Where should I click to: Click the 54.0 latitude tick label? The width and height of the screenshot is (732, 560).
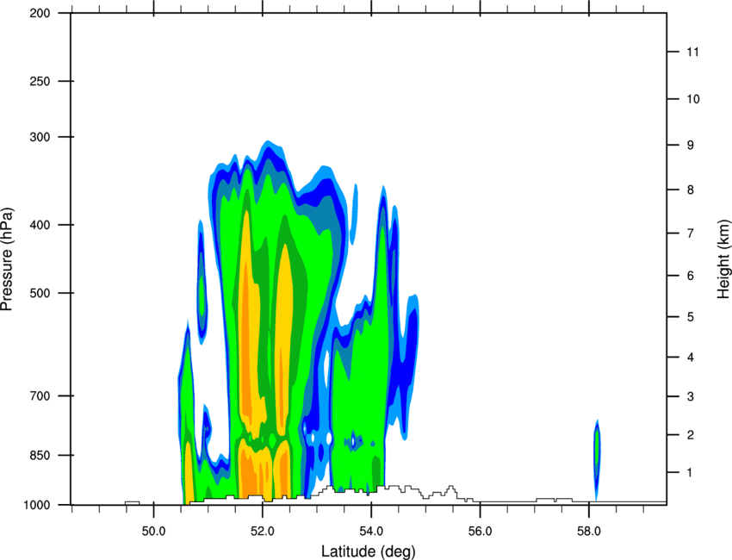coord(371,532)
